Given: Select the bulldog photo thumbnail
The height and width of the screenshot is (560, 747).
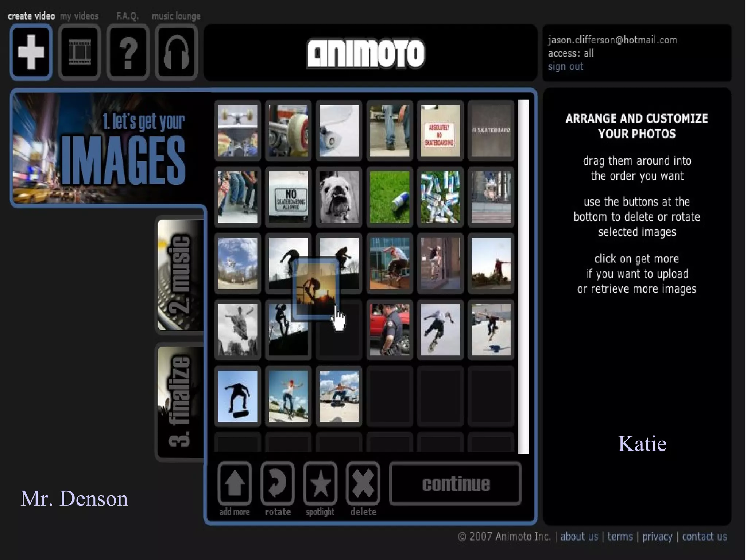Looking at the screenshot, I should pyautogui.click(x=339, y=197).
